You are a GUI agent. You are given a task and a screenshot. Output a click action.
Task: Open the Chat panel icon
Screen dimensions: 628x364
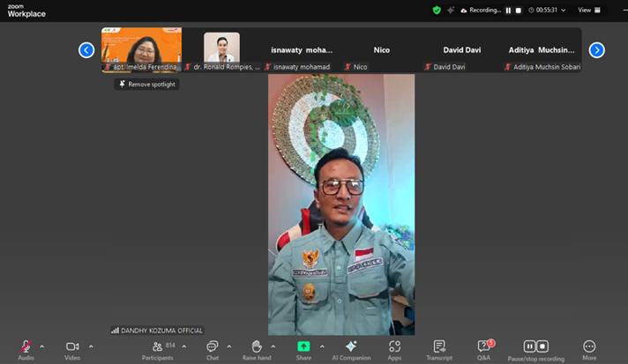(x=213, y=346)
